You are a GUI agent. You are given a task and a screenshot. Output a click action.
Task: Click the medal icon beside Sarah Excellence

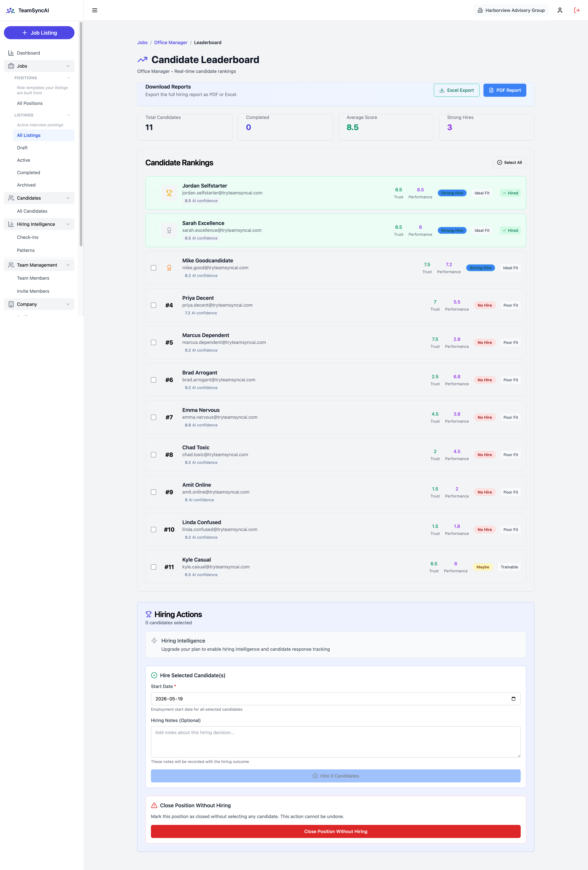(169, 231)
